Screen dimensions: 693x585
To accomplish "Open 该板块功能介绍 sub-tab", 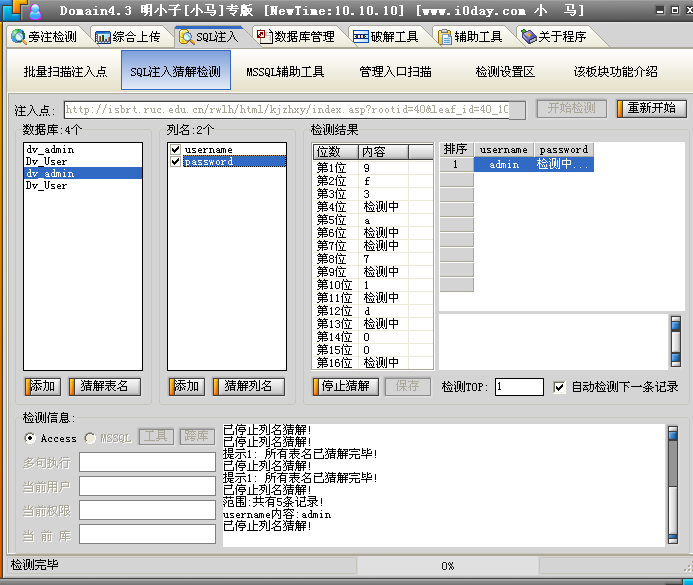I will point(616,71).
